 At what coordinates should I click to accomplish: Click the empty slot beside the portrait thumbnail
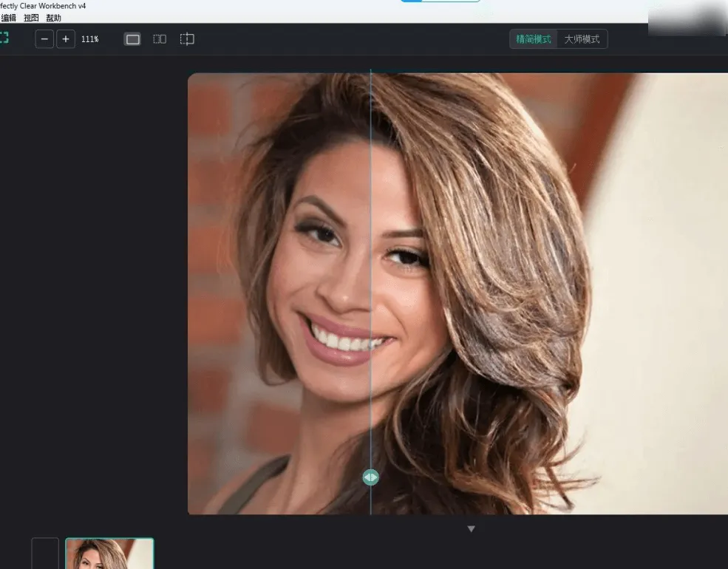click(x=45, y=553)
